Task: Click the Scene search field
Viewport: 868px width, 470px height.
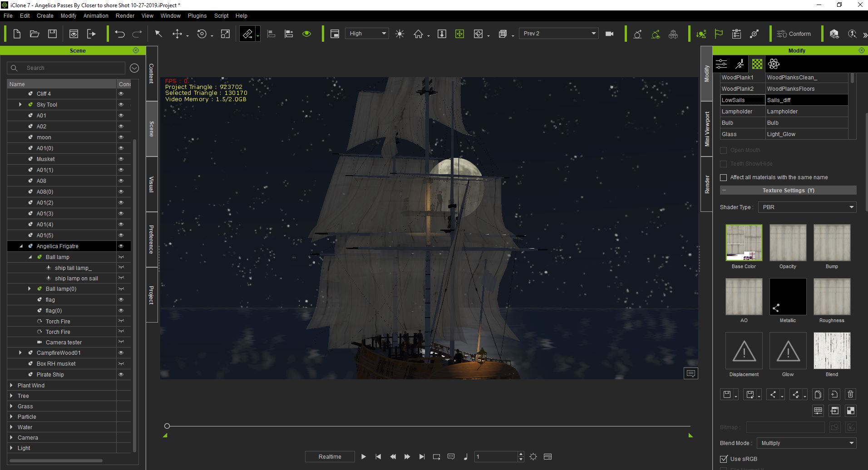Action: [x=66, y=68]
